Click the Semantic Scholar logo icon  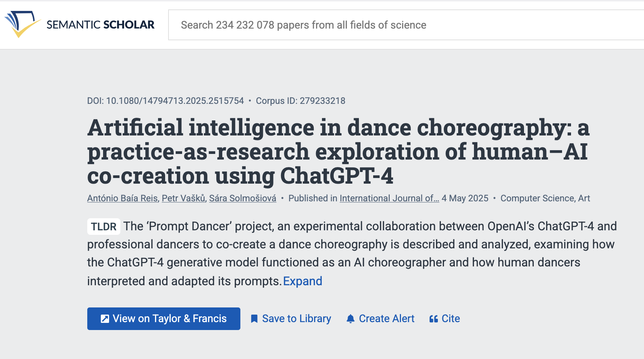(22, 24)
